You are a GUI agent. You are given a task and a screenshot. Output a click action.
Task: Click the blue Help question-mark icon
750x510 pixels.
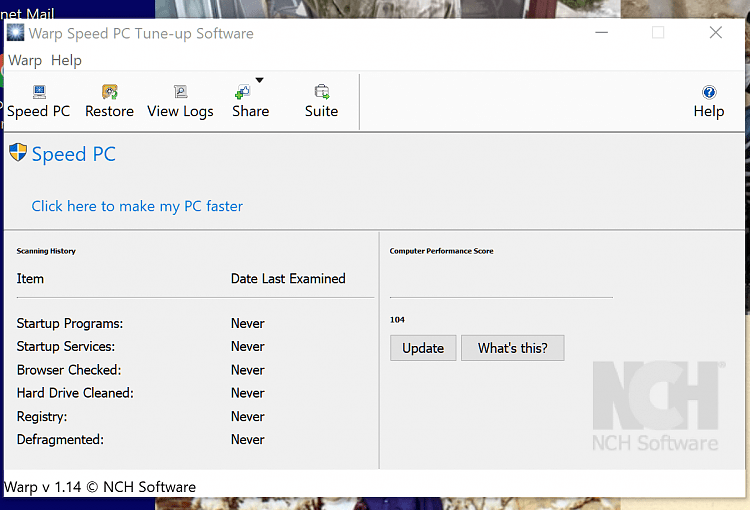(x=709, y=92)
